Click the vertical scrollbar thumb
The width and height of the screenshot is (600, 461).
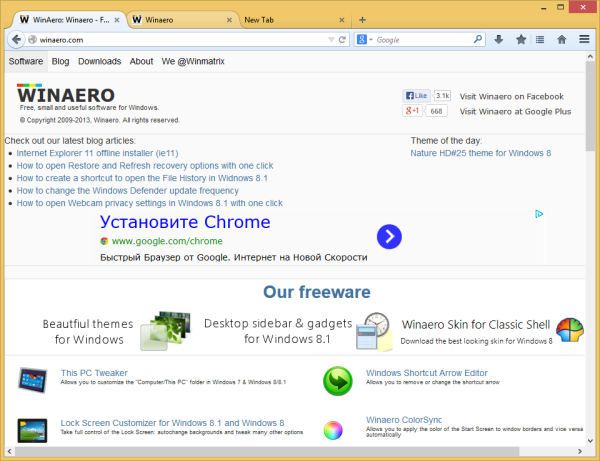590,105
